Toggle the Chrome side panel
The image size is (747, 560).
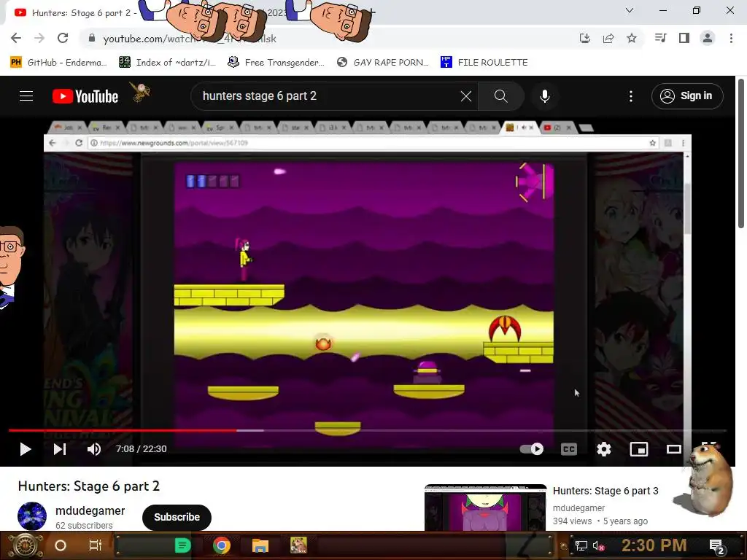[x=684, y=38]
